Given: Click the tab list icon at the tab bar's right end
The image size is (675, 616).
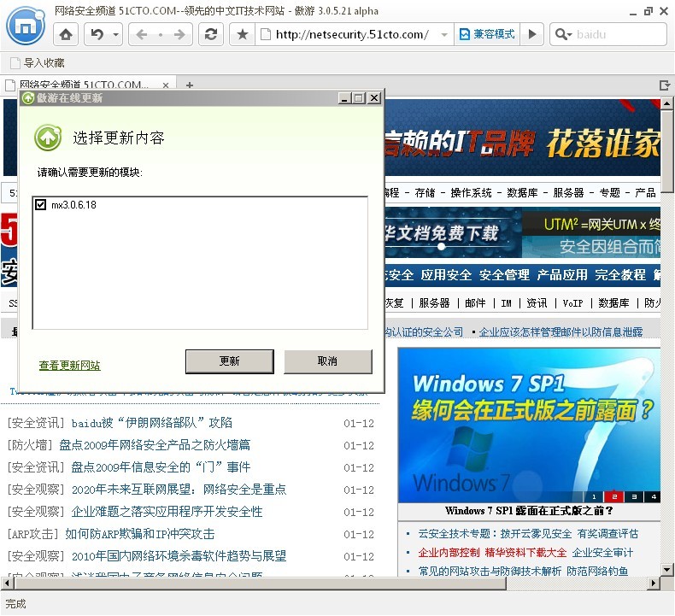Looking at the screenshot, I should [x=665, y=85].
